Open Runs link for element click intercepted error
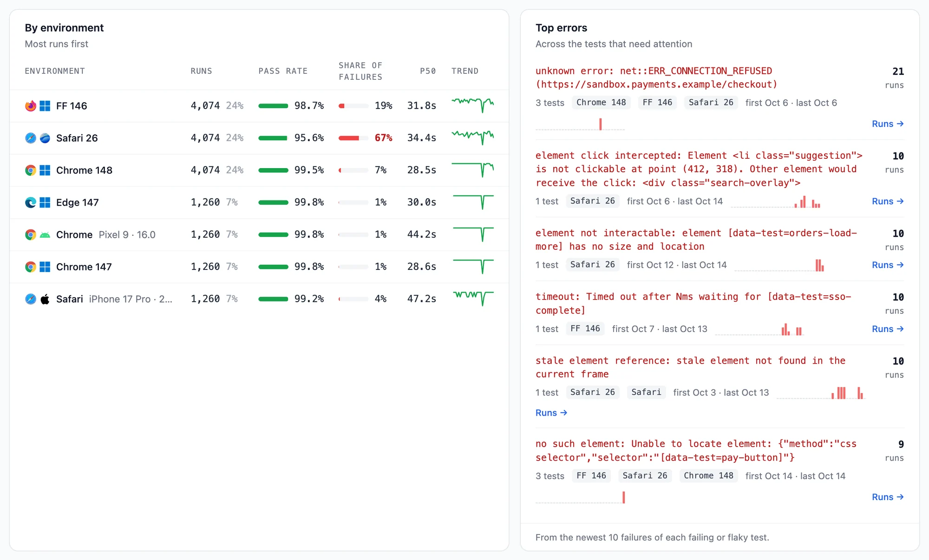 [x=888, y=202]
